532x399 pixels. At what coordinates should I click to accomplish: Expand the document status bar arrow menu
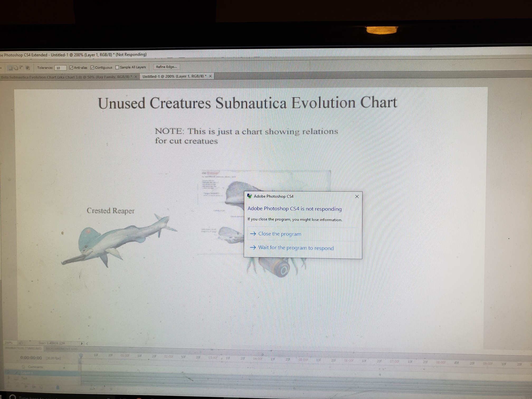[x=82, y=343]
